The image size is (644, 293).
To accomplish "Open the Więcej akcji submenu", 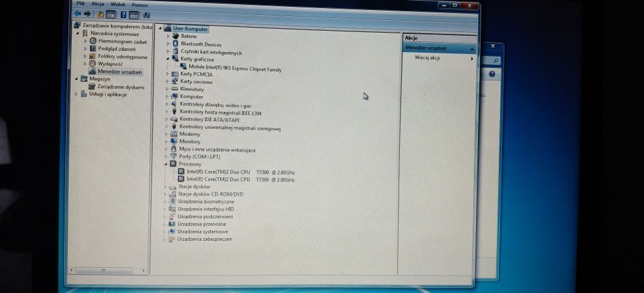I will pyautogui.click(x=439, y=58).
